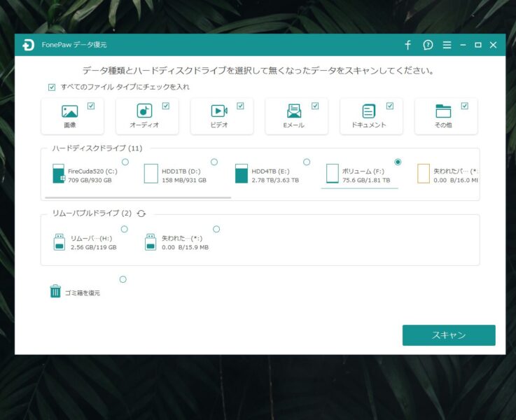
Task: Click the recycle bin trash icon
Action: tap(55, 291)
